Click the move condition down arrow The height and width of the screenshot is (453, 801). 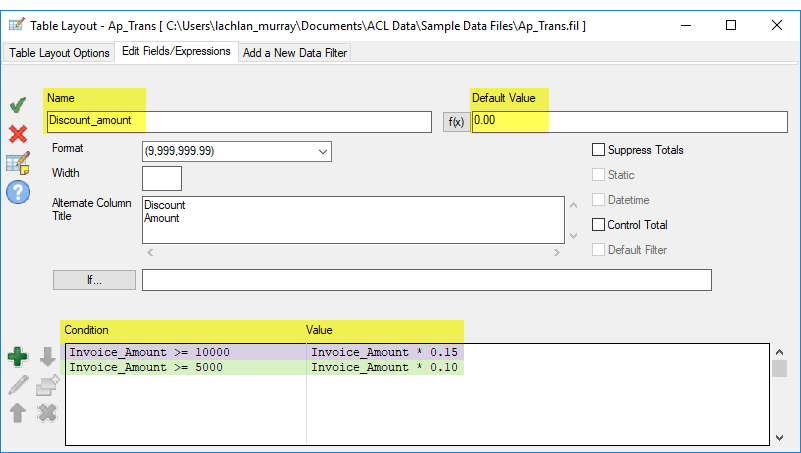[x=46, y=357]
